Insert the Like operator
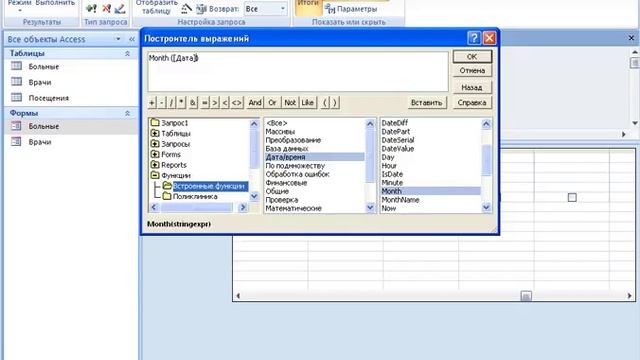This screenshot has width=640, height=360. (x=307, y=103)
